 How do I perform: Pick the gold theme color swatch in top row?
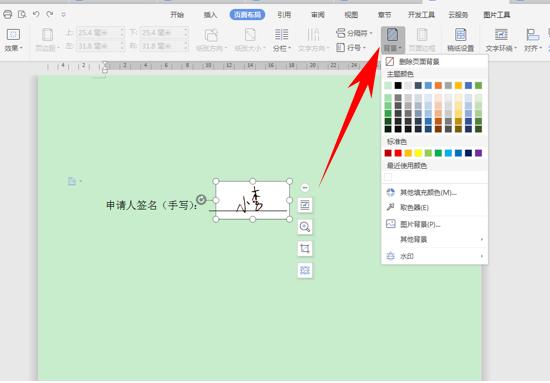point(458,85)
